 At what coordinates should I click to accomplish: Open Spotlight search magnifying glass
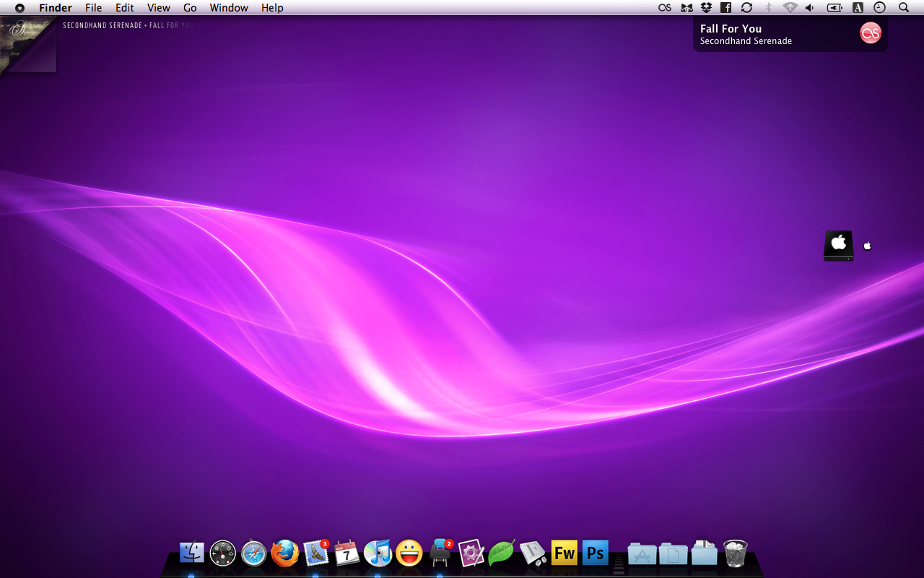[904, 7]
